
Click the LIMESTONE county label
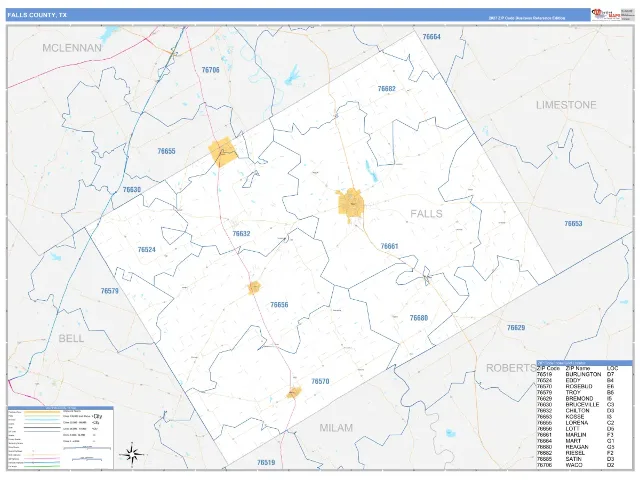(566, 105)
